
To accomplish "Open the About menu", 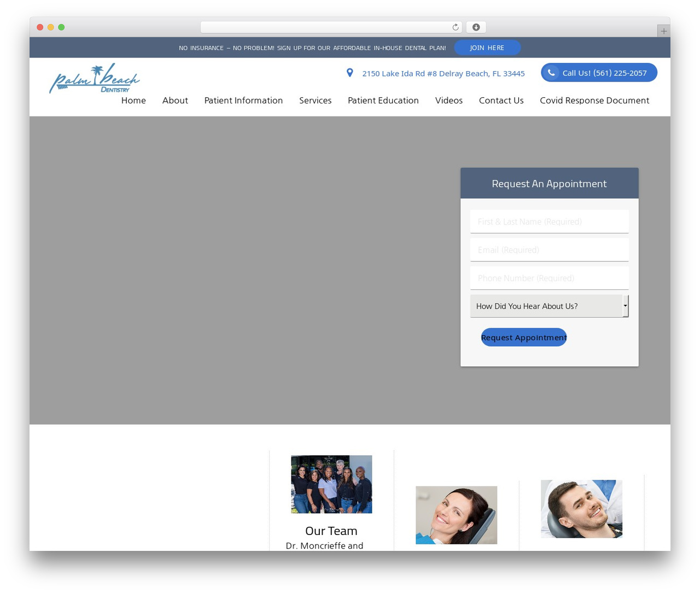I will point(175,101).
